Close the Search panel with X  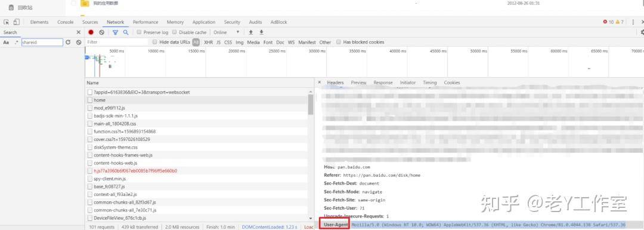(79, 32)
